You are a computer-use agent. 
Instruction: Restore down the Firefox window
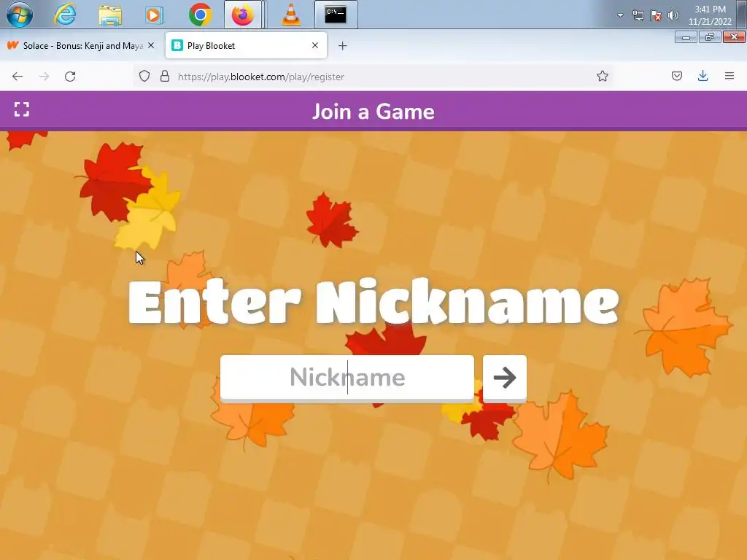point(710,37)
